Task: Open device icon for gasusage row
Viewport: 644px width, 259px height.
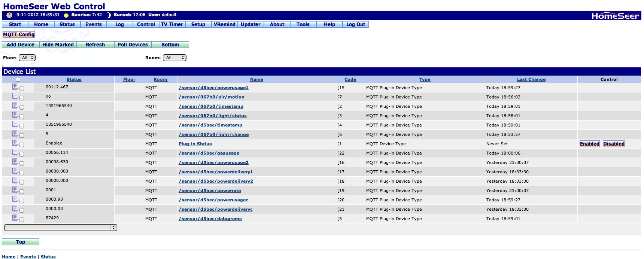Action: tap(15, 152)
